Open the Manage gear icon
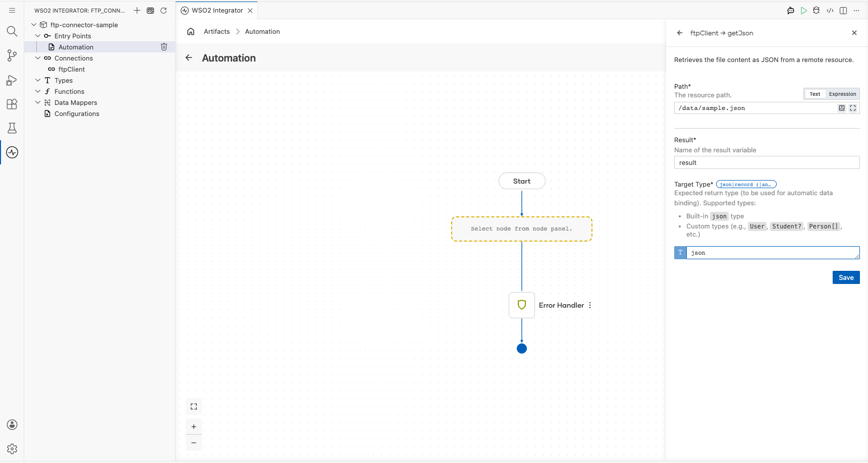 pos(12,449)
